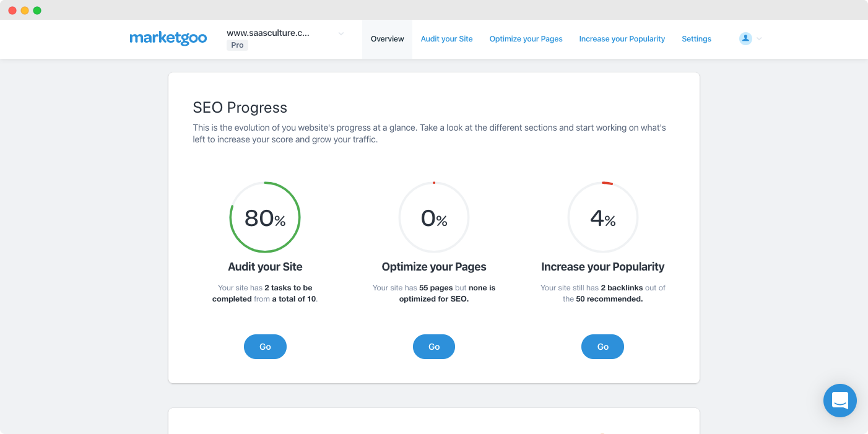
Task: Click the 4% popularity progress ring
Action: (602, 217)
